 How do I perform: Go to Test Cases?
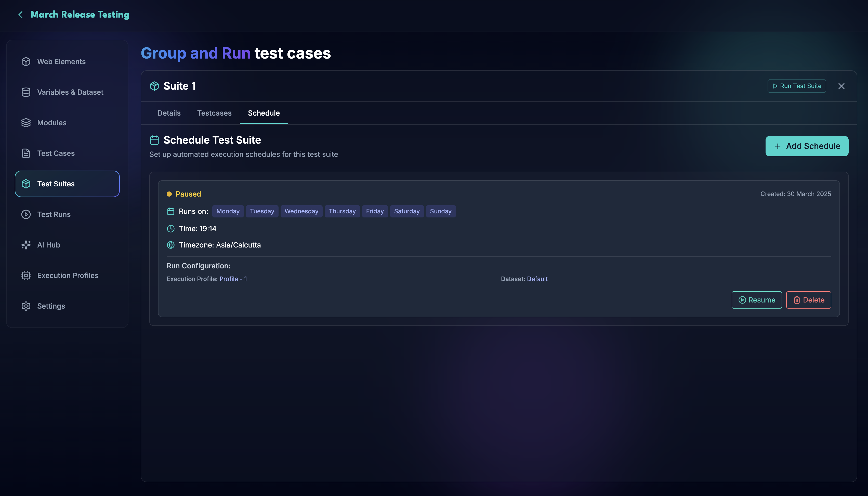click(67, 153)
